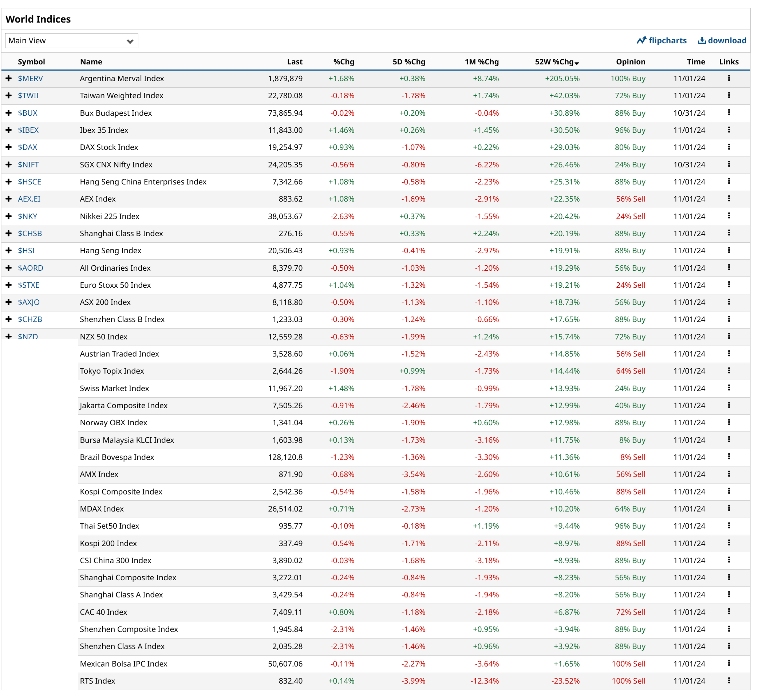Image resolution: width=770 pixels, height=700 pixels.
Task: Expand the $CHZB row details
Action: click(x=9, y=319)
